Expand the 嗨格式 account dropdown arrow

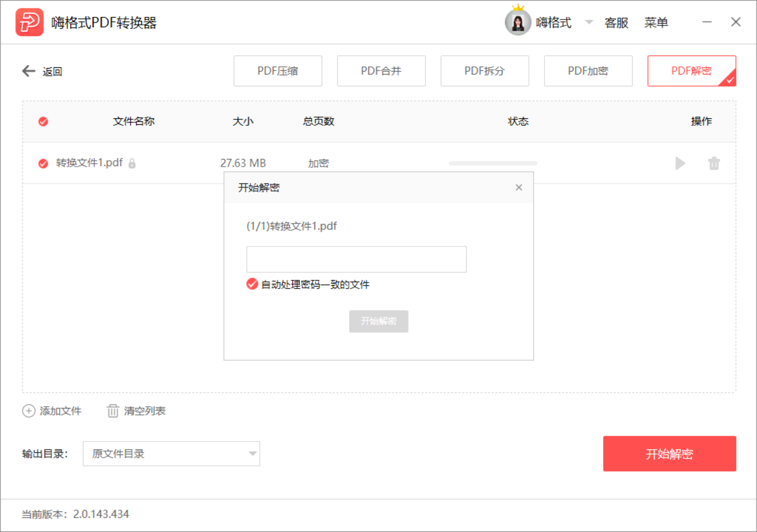tap(589, 22)
